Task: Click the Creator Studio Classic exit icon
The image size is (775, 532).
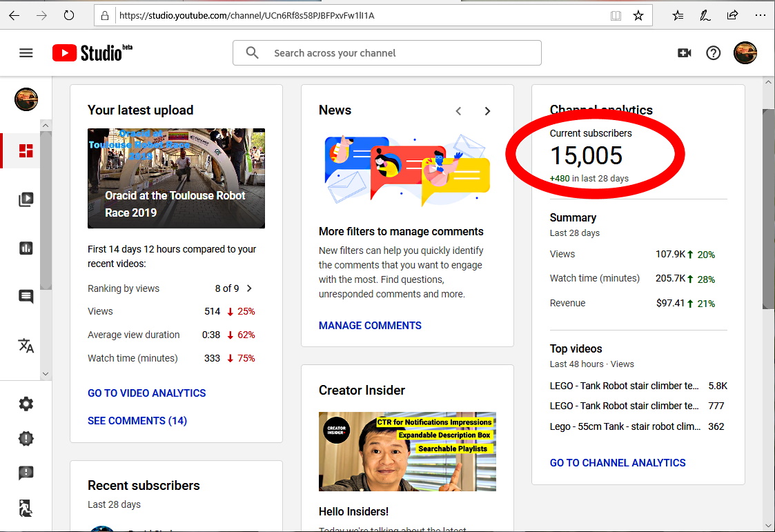Action: pos(26,508)
